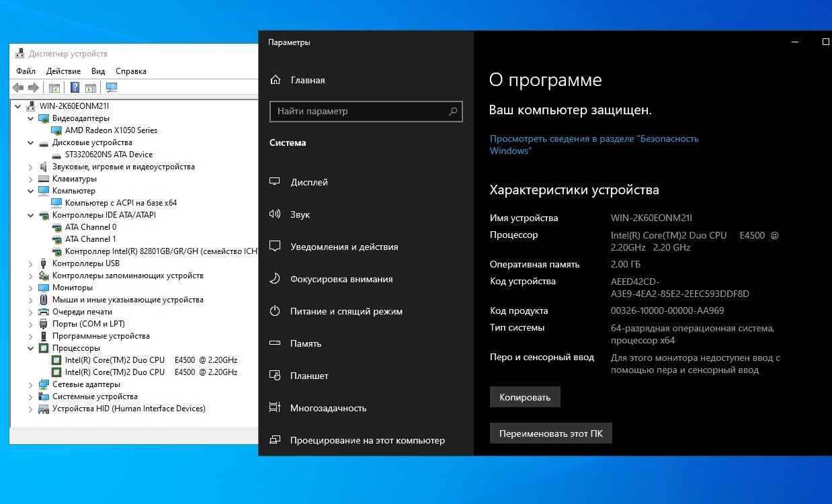Click the speaker icon for Звуковые, игровые и видеоустройства
The image size is (832, 504).
[x=44, y=167]
